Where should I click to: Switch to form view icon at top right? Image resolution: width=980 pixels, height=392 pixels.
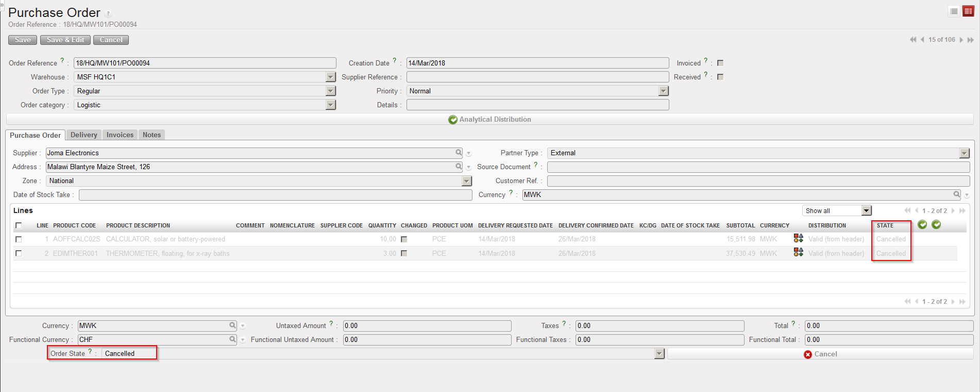[x=968, y=11]
